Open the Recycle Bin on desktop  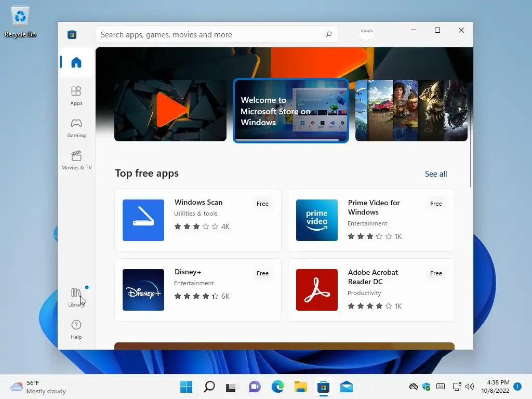point(20,22)
